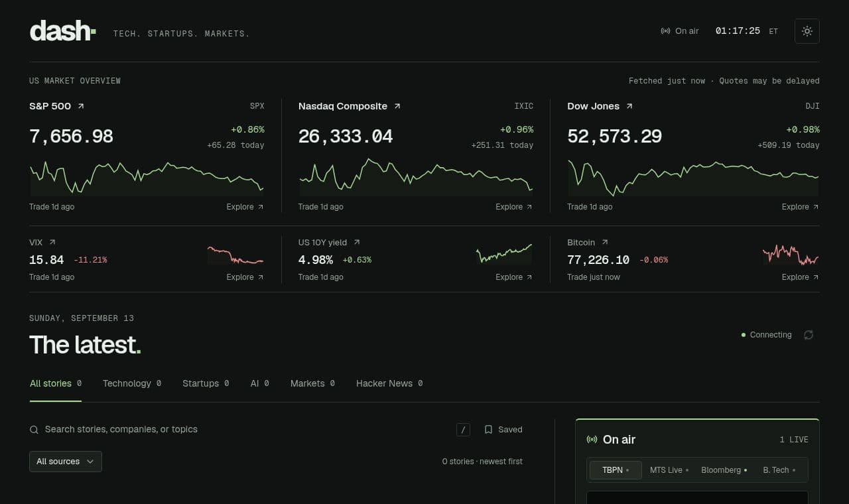
Task: Focus the search stories input field
Action: click(247, 430)
